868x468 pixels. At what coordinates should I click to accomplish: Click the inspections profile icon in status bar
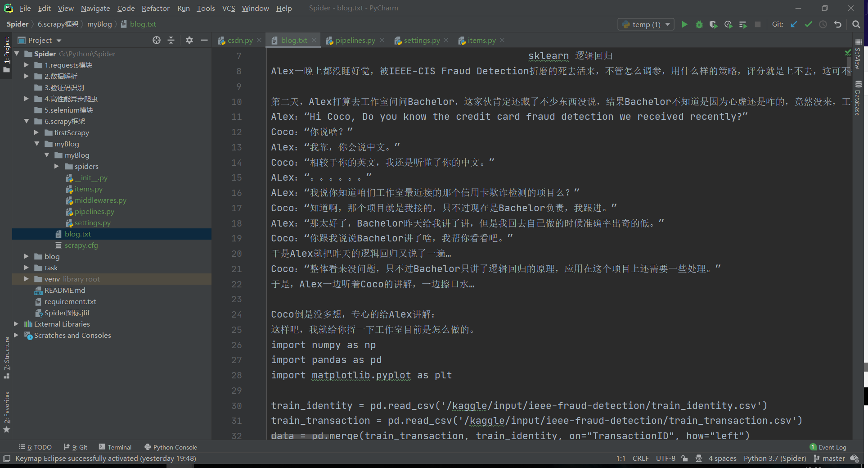699,459
